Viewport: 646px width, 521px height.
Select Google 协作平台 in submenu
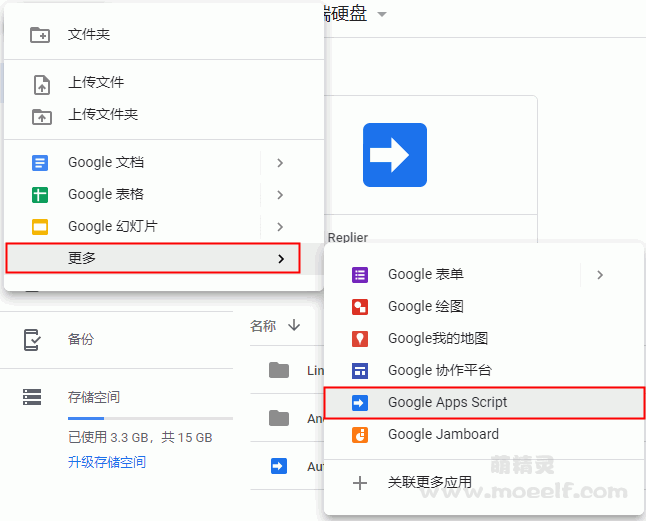(x=484, y=371)
